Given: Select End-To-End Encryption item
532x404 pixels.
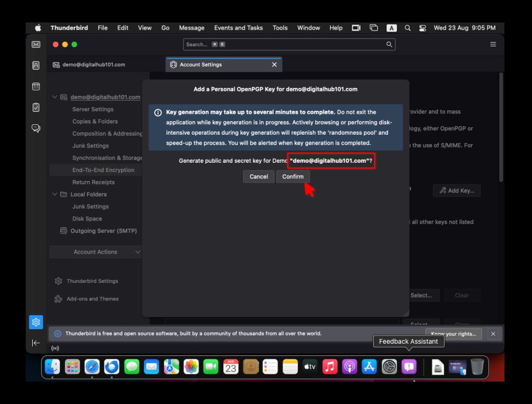Looking at the screenshot, I should (103, 170).
